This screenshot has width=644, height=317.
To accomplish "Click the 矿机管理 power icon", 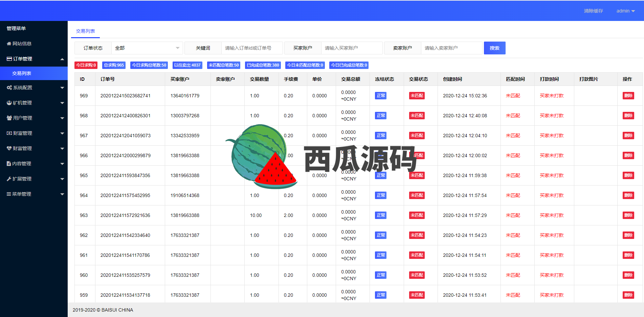I will click(9, 103).
